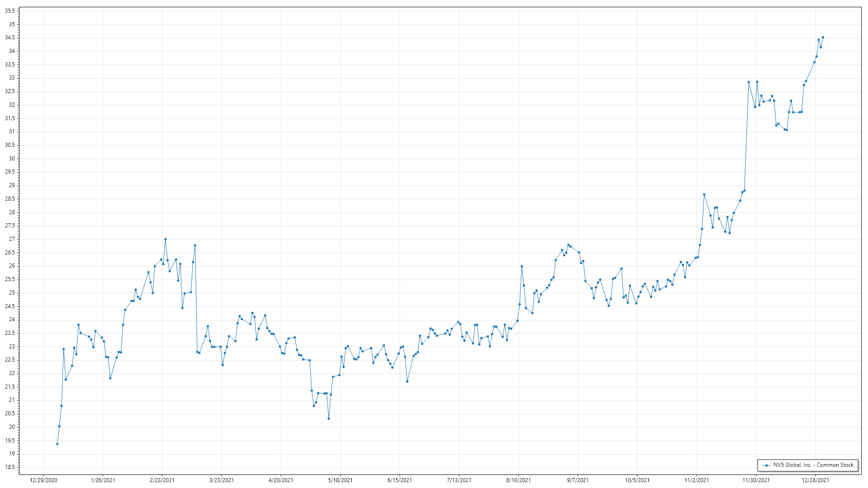This screenshot has width=868, height=488.
Task: Click the 25 value axis label
Action: tap(12, 293)
